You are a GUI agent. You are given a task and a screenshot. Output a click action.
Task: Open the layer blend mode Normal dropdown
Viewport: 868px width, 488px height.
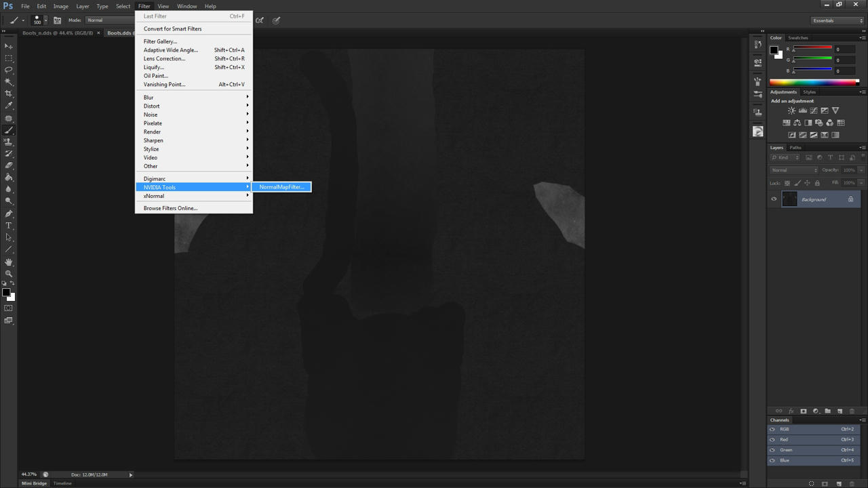794,170
